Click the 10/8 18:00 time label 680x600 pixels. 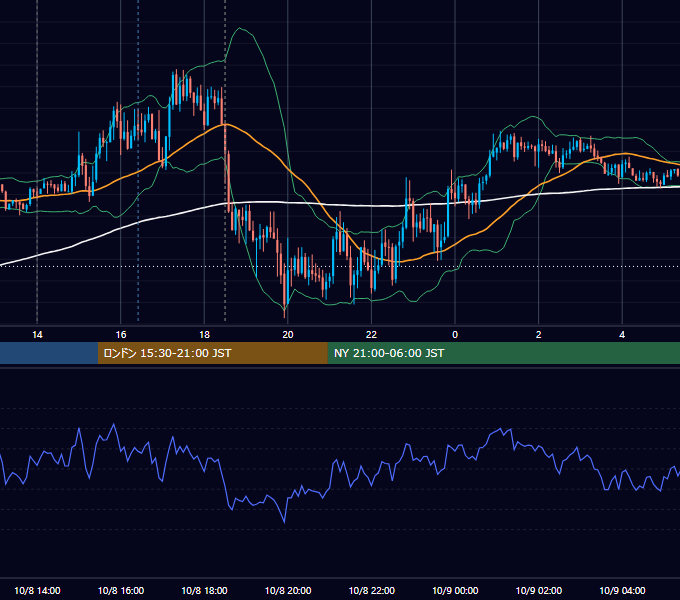[x=204, y=590]
